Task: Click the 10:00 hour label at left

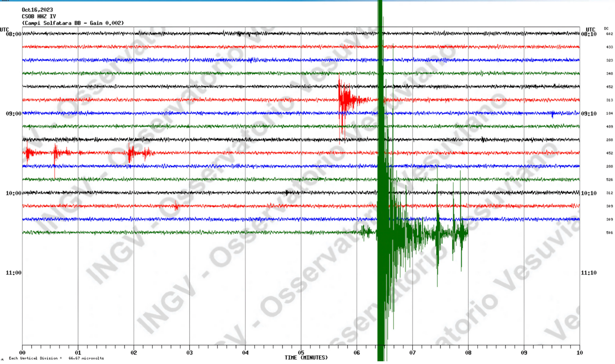Action: pos(13,193)
